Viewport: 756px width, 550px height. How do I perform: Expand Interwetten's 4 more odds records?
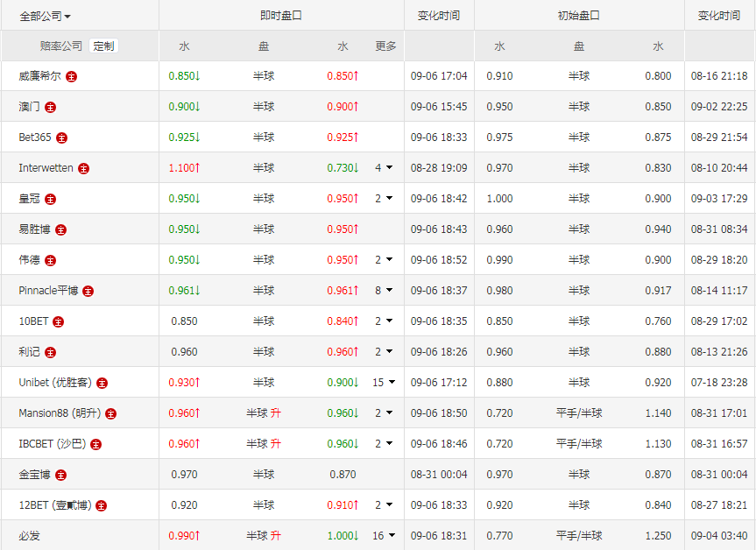click(384, 168)
